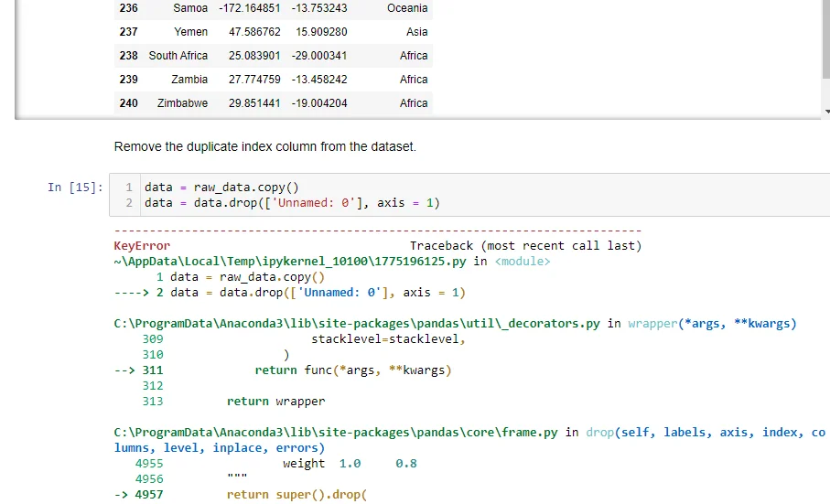Click the Asia continent cell for Yemen
This screenshot has width=830, height=504.
point(416,32)
